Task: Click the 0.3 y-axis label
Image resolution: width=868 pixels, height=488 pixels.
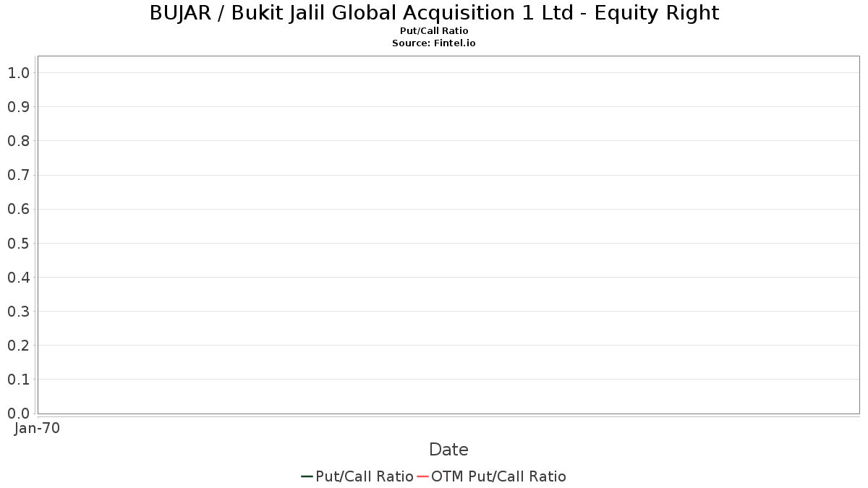Action: point(18,311)
